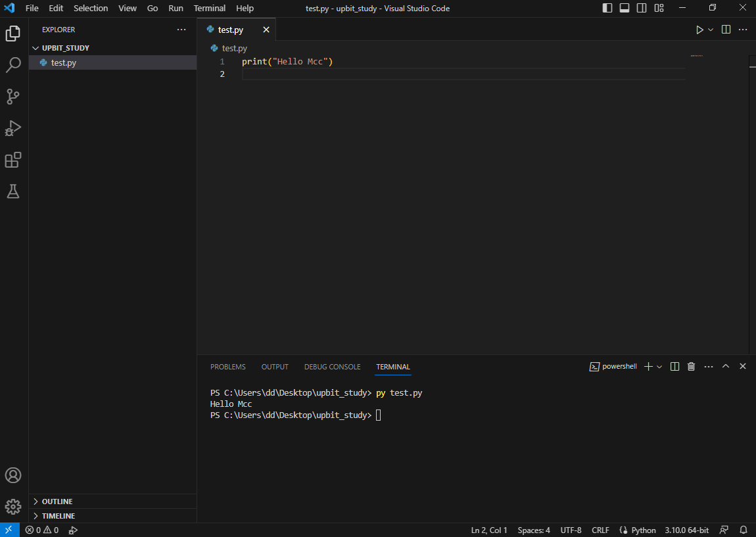Open Customize Layout icon in title bar
Screen dimensions: 756x537
[x=659, y=8]
